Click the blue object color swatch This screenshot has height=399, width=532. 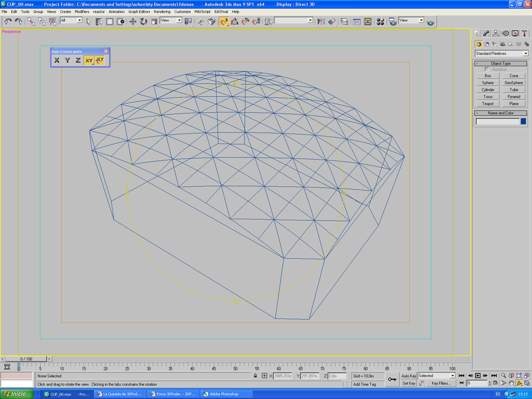pyautogui.click(x=523, y=121)
